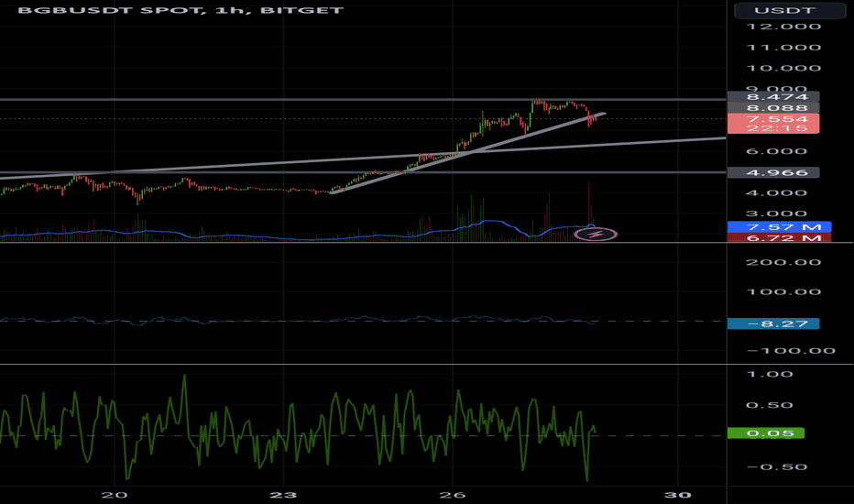The image size is (854, 504).
Task: Click the 7.57 M volume label
Action: click(x=780, y=227)
